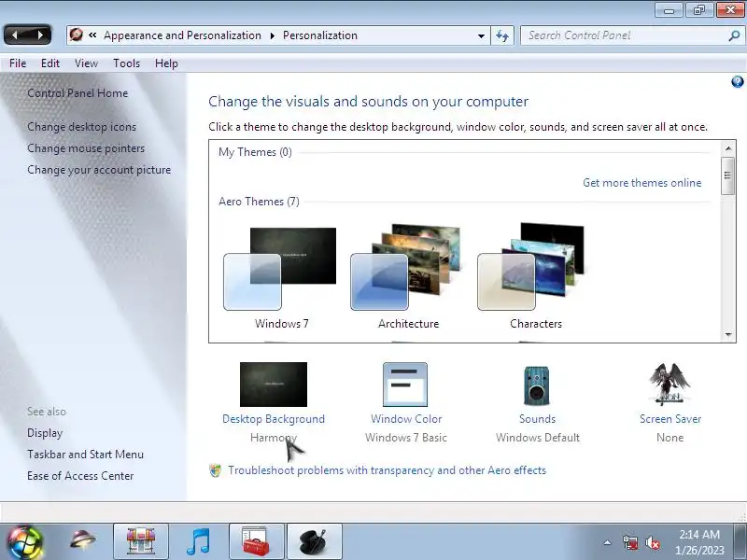Open the blue help question mark
This screenshot has width=747, height=560.
point(737,82)
